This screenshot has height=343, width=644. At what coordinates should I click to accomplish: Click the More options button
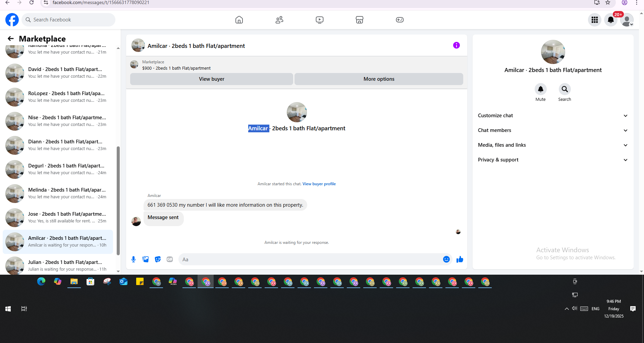[379, 79]
